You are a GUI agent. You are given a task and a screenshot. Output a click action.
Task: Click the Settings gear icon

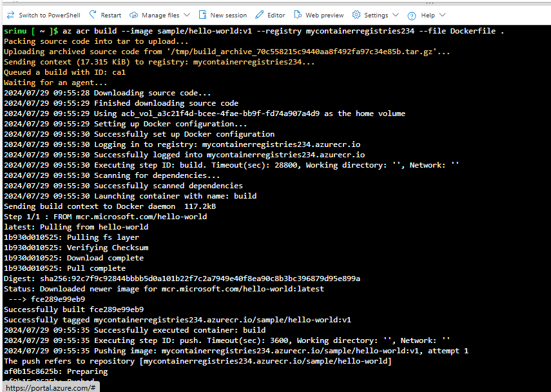coord(356,15)
